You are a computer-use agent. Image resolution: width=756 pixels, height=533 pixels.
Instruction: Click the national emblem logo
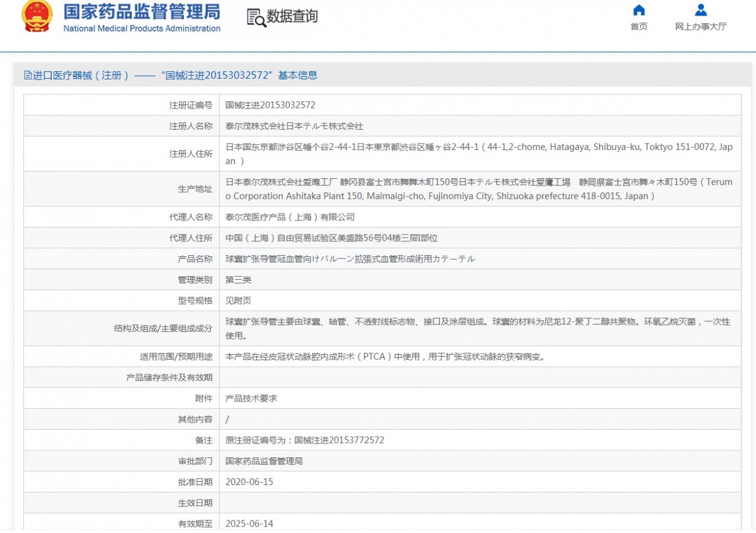coord(37,16)
